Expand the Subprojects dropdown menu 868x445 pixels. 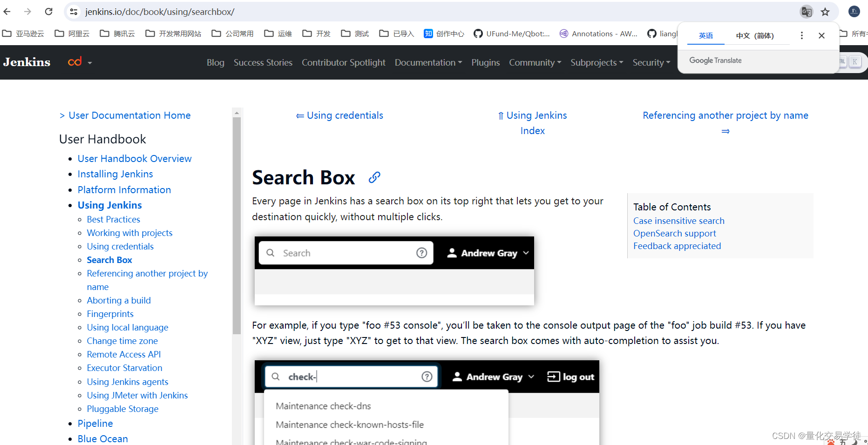click(597, 62)
